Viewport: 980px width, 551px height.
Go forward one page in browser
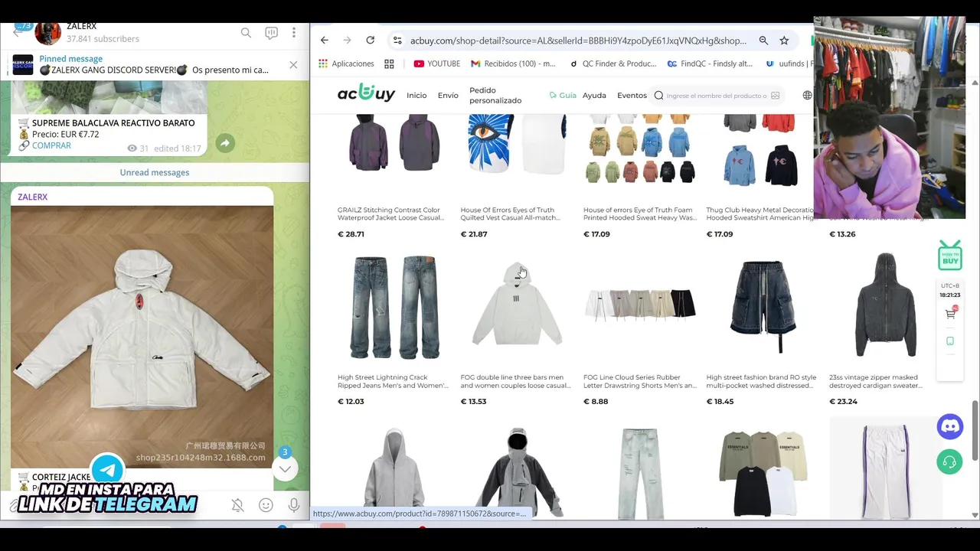tap(348, 41)
